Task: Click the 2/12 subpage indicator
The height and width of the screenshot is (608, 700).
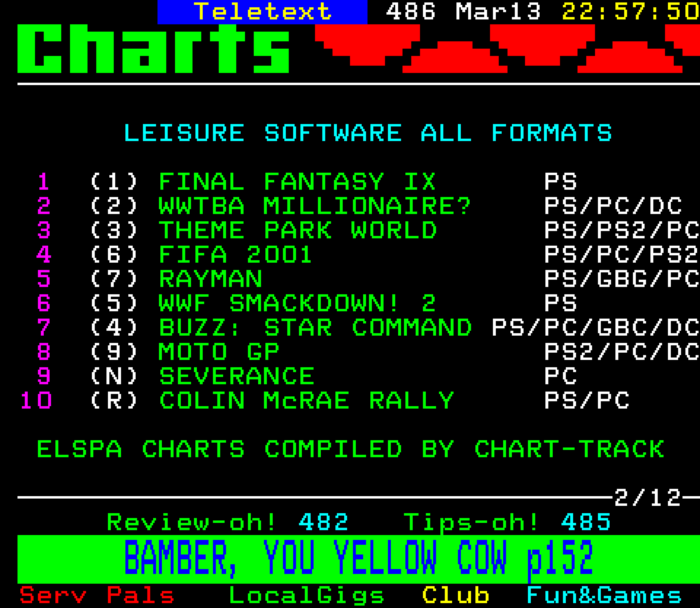Action: pos(647,498)
